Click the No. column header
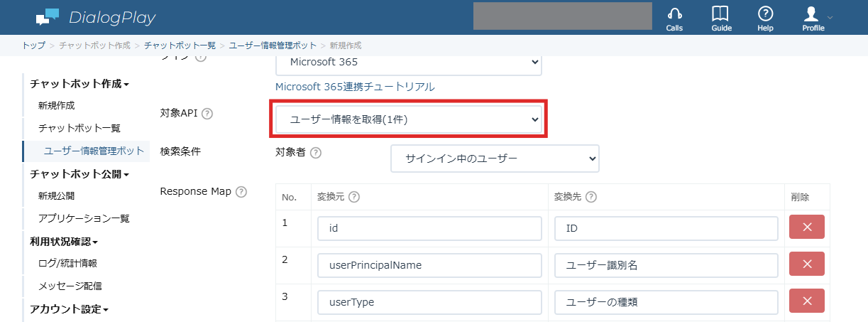 tap(290, 197)
